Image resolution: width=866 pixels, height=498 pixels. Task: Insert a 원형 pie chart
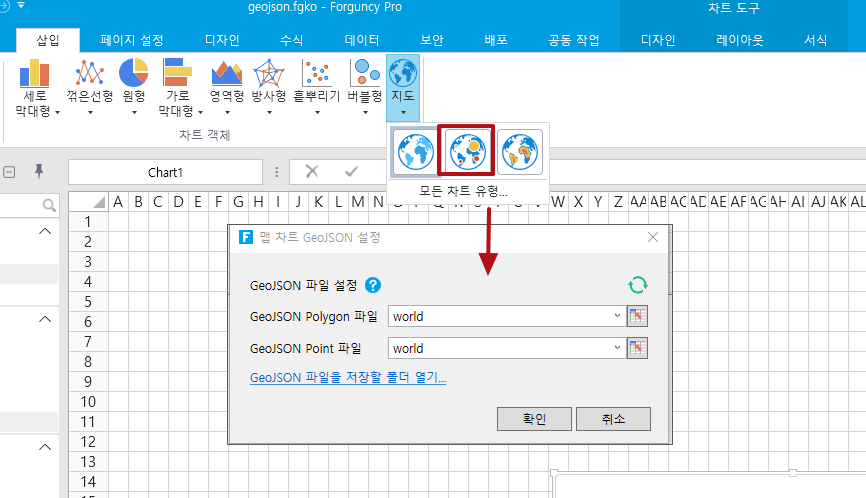(134, 75)
